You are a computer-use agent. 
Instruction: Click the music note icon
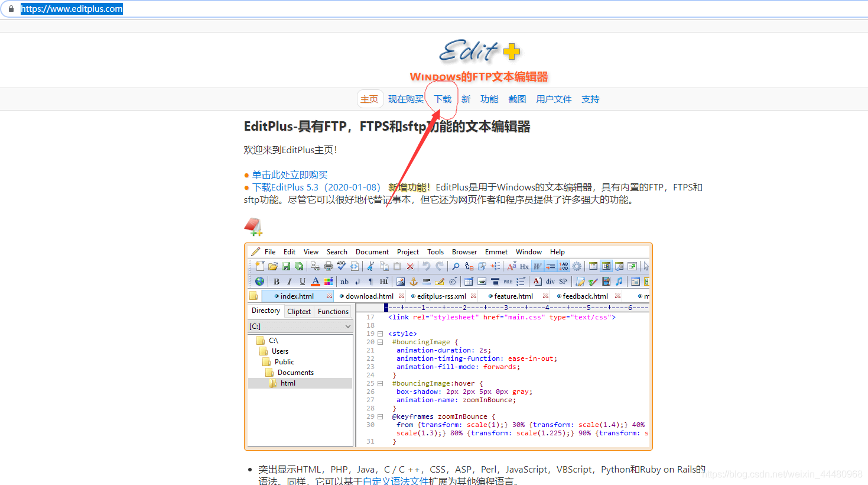[619, 282]
